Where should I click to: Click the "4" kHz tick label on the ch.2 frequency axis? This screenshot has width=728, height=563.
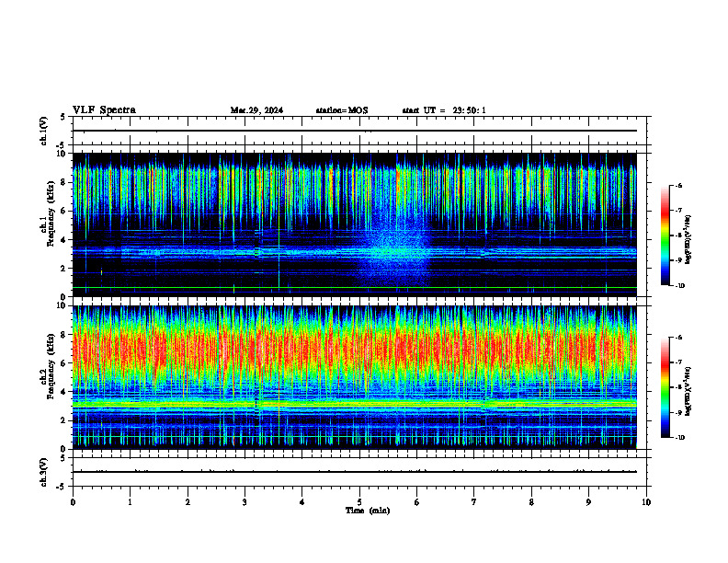(64, 392)
